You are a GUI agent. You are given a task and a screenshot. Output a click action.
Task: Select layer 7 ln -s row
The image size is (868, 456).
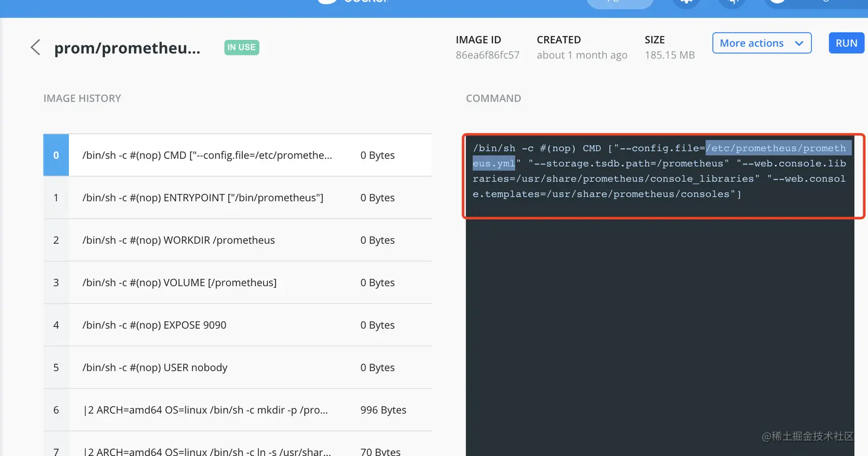click(238, 444)
